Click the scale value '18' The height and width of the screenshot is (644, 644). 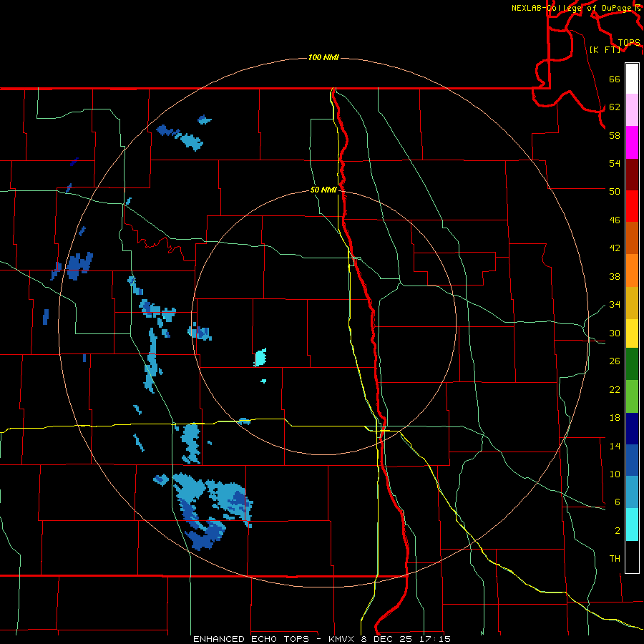615,418
